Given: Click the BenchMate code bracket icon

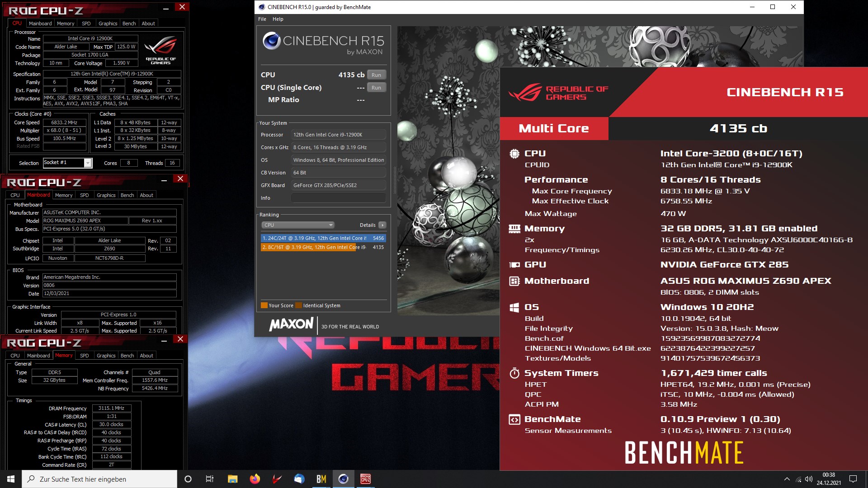Looking at the screenshot, I should 514,419.
